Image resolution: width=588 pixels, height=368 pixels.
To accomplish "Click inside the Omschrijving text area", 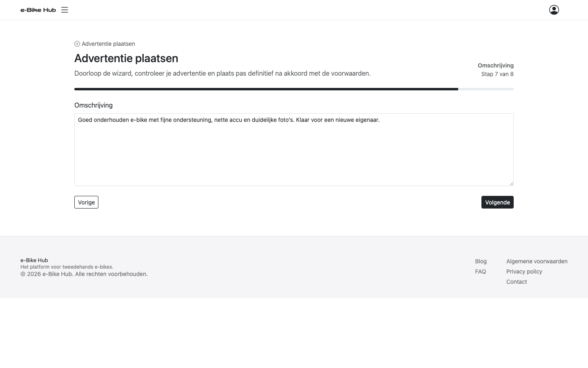I will click(x=294, y=150).
